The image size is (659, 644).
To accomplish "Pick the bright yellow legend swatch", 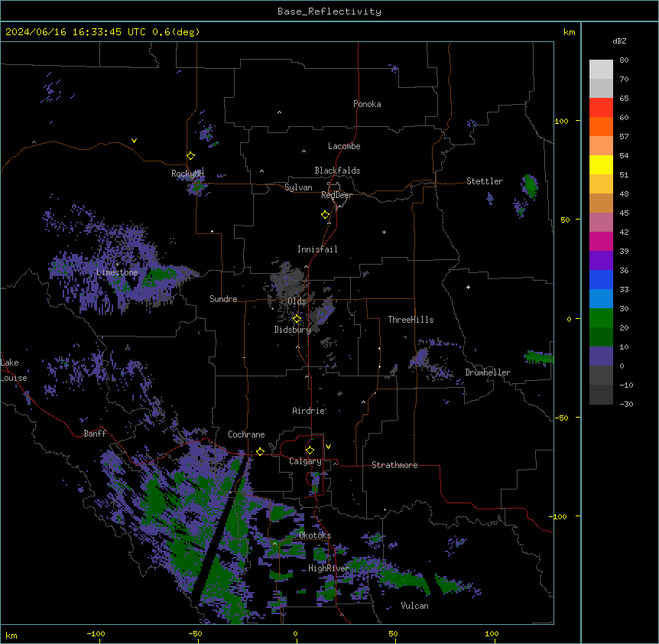I will [601, 165].
